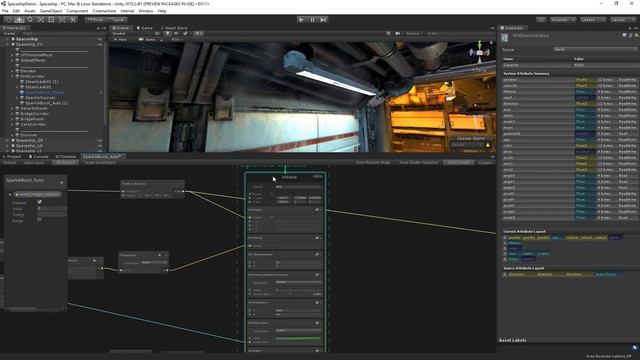Disable the Add Velocity Random block checkbox
The width and height of the screenshot is (640, 360).
(317, 254)
